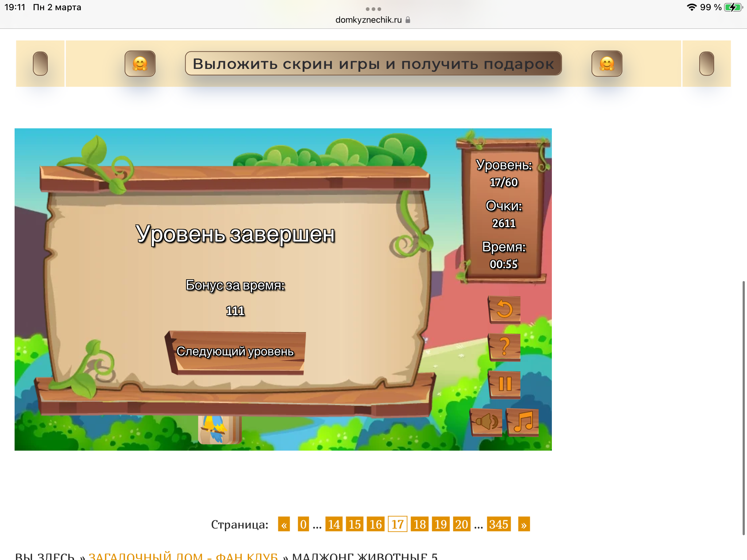Tap the three dots above address bar
The image size is (747, 560).
pos(373,9)
